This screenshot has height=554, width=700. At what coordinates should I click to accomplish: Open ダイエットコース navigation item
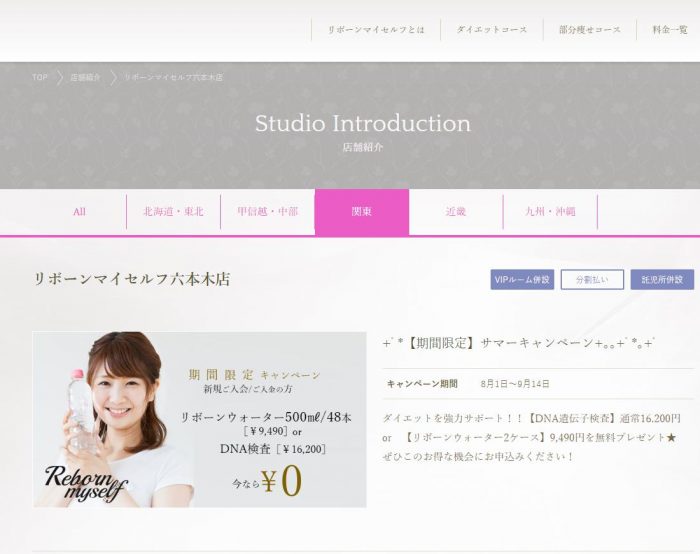pyautogui.click(x=492, y=29)
